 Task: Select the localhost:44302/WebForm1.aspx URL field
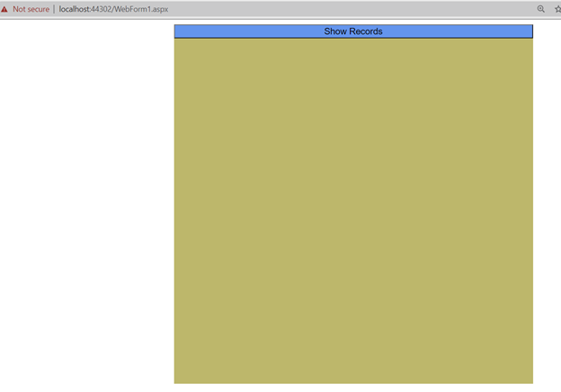coord(113,9)
